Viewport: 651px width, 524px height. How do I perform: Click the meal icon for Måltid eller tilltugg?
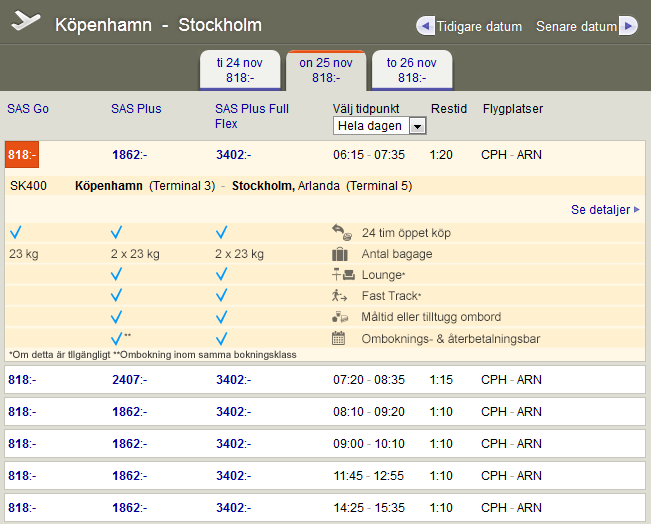click(x=342, y=317)
